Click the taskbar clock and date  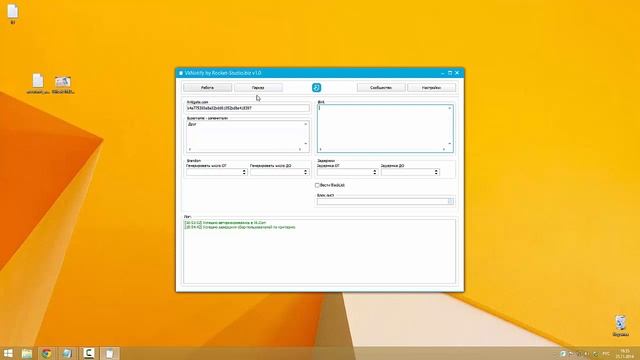coord(625,353)
